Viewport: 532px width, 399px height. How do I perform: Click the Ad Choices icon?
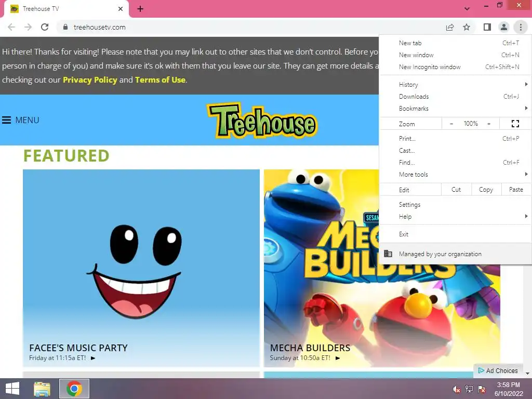(x=481, y=370)
